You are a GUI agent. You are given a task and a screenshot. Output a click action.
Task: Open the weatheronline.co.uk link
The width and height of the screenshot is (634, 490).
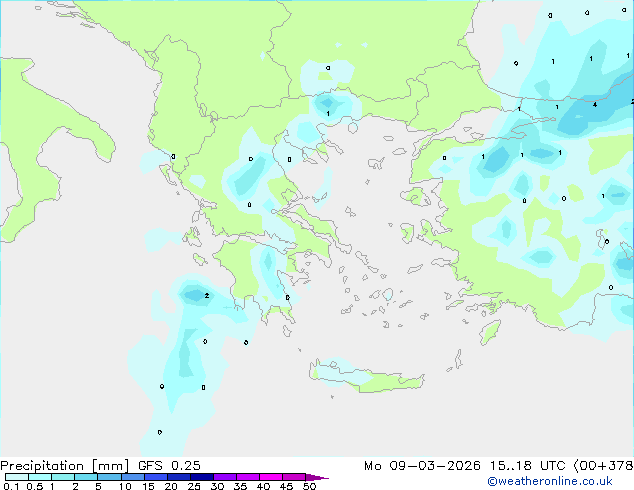(550, 481)
